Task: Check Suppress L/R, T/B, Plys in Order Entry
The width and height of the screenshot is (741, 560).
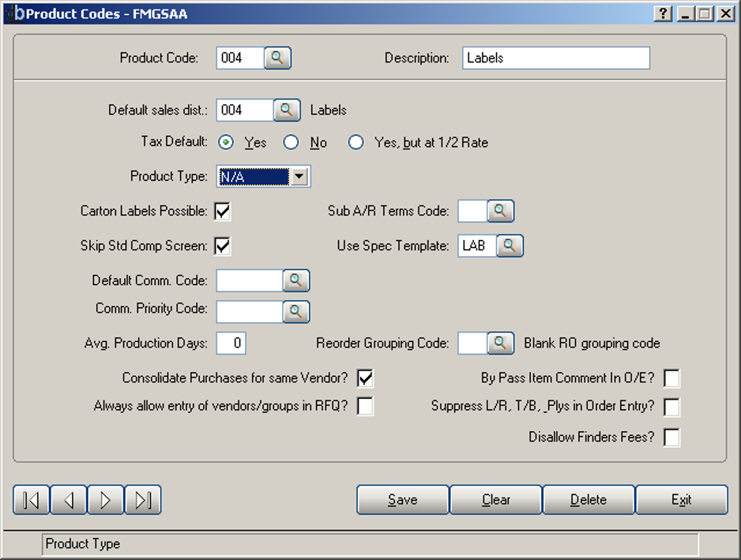Action: pyautogui.click(x=672, y=408)
